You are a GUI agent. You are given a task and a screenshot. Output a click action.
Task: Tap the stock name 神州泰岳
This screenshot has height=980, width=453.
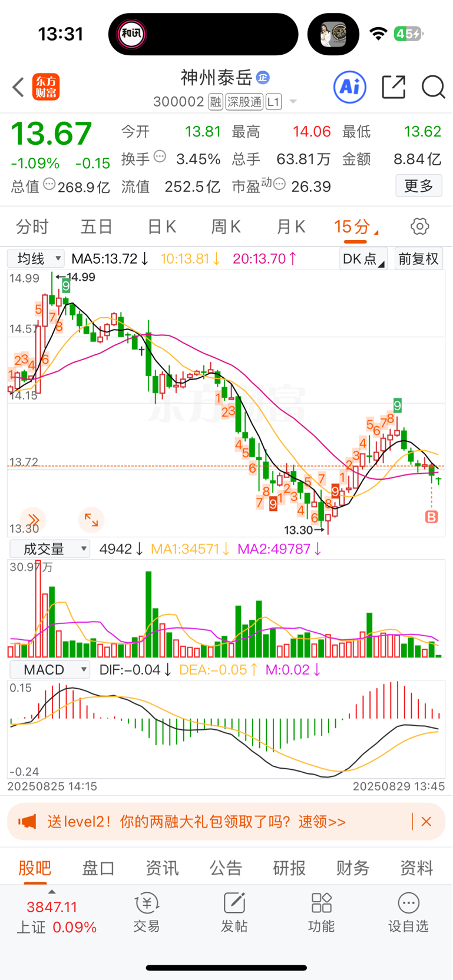click(217, 77)
